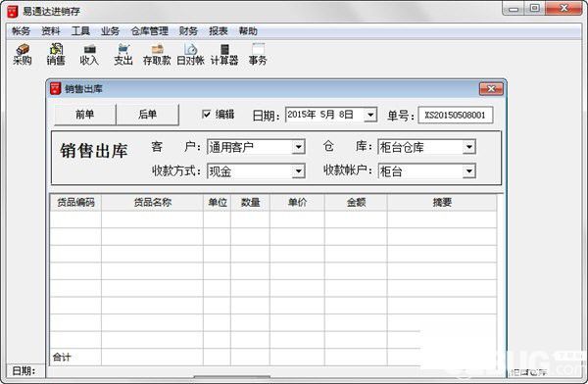Click the 货品编码 column header
588x384 pixels.
75,203
